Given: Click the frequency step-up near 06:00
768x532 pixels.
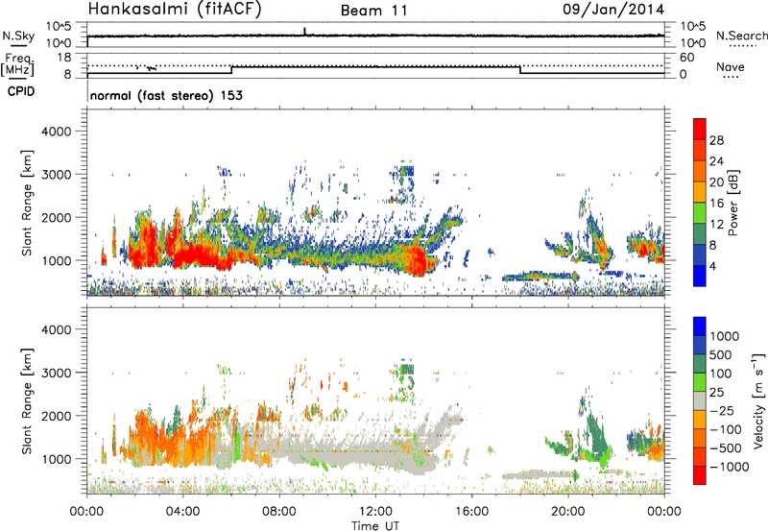Looking at the screenshot, I should pos(231,70).
